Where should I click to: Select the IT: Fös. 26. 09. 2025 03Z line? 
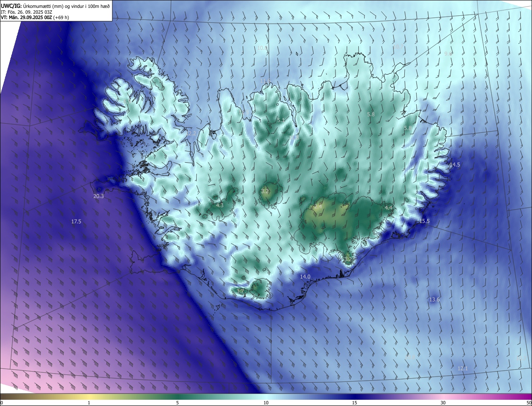pyautogui.click(x=26, y=12)
